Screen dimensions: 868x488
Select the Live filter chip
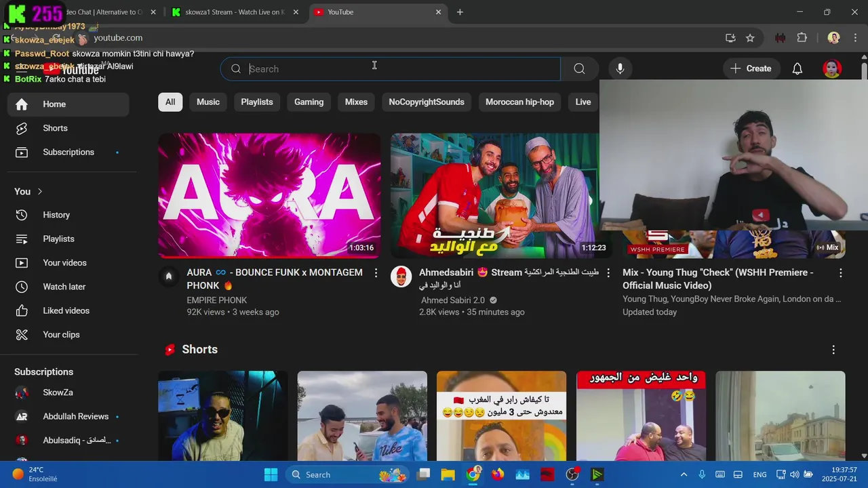click(x=583, y=102)
